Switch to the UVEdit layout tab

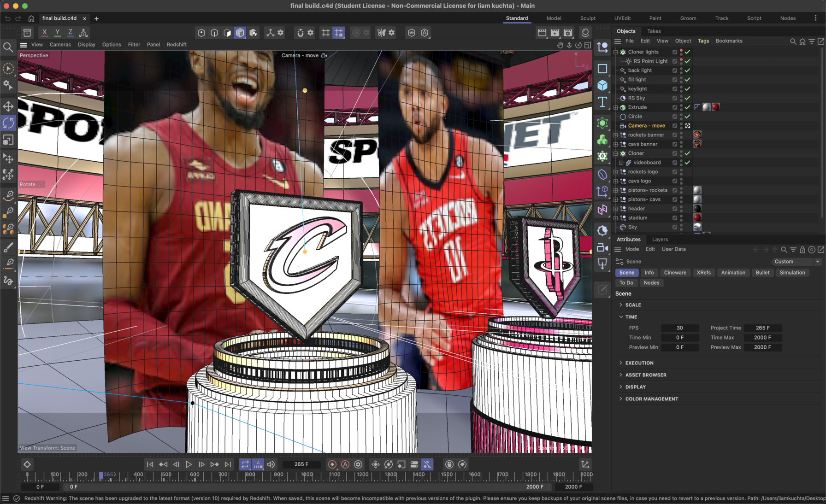[622, 18]
